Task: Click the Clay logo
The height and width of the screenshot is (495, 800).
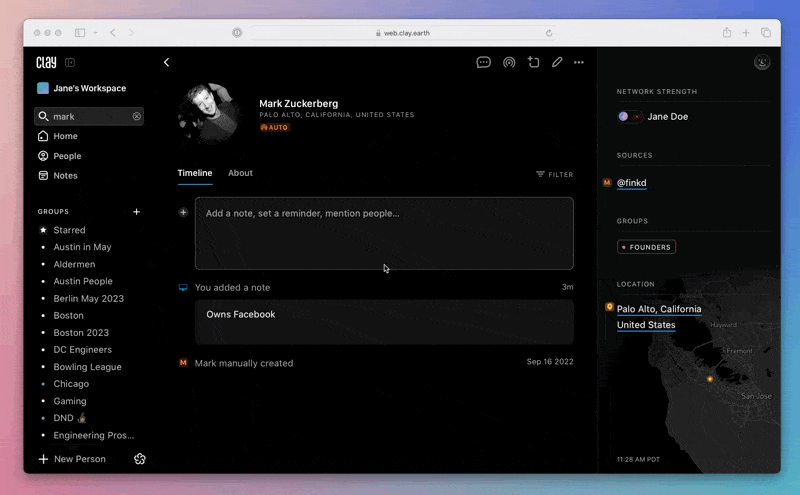Action: (46, 62)
